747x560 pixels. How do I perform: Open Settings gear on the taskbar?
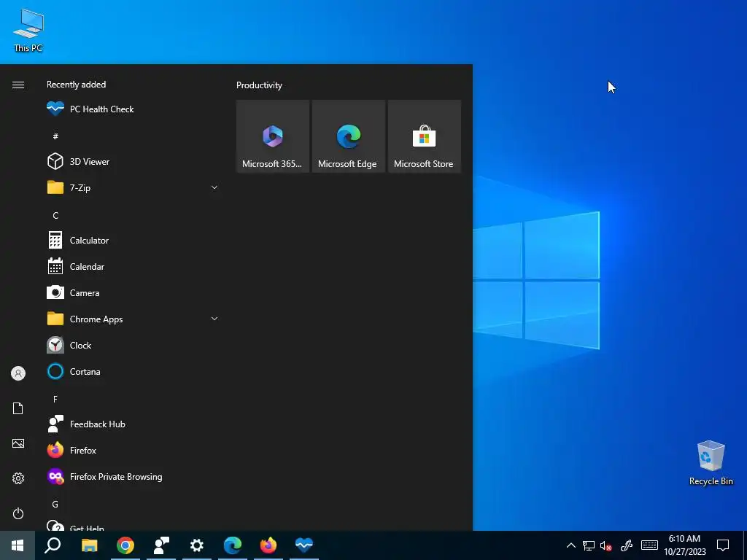coord(197,545)
